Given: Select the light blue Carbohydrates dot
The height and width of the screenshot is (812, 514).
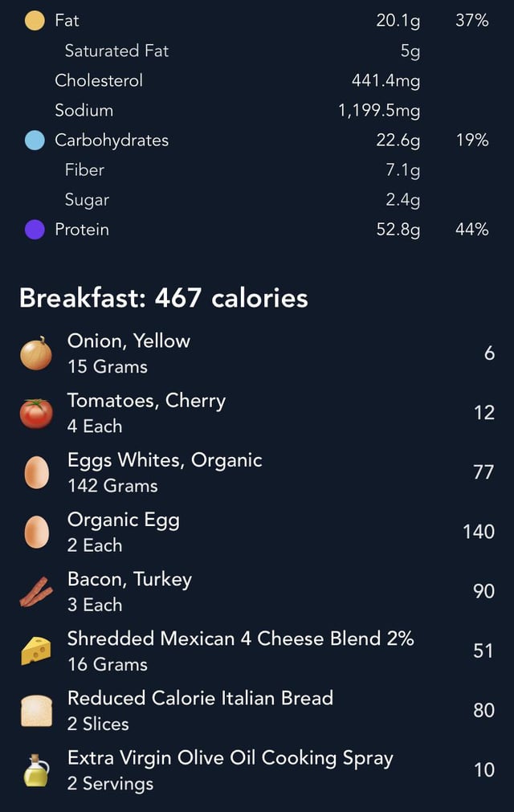Looking at the screenshot, I should [35, 141].
